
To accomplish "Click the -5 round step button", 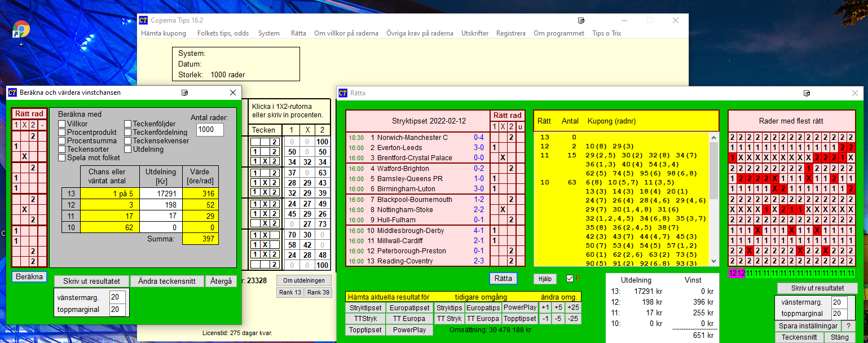I will point(558,319).
